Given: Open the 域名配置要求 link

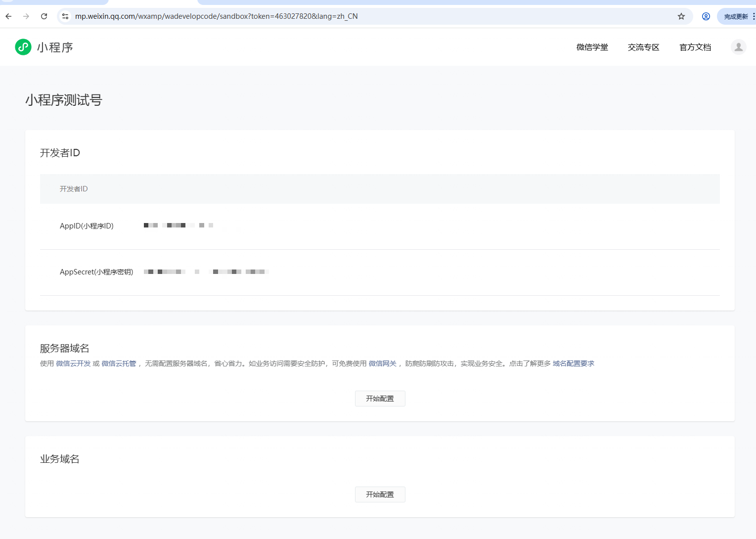Looking at the screenshot, I should point(574,363).
